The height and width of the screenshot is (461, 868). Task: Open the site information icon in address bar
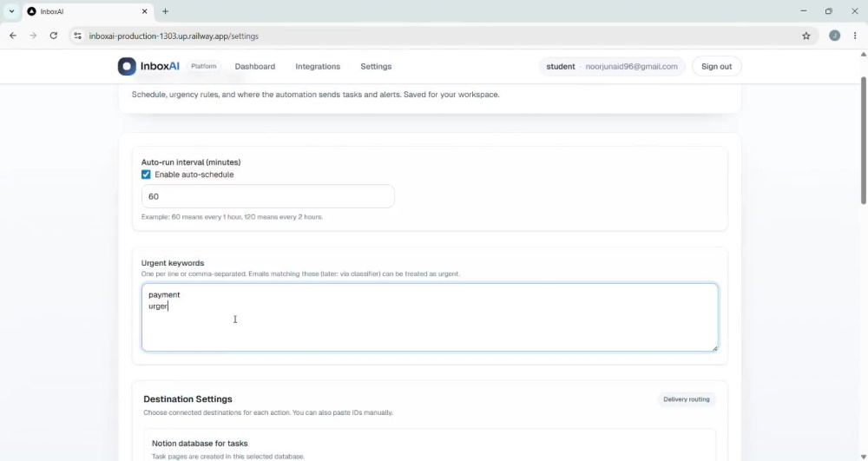[x=77, y=36]
